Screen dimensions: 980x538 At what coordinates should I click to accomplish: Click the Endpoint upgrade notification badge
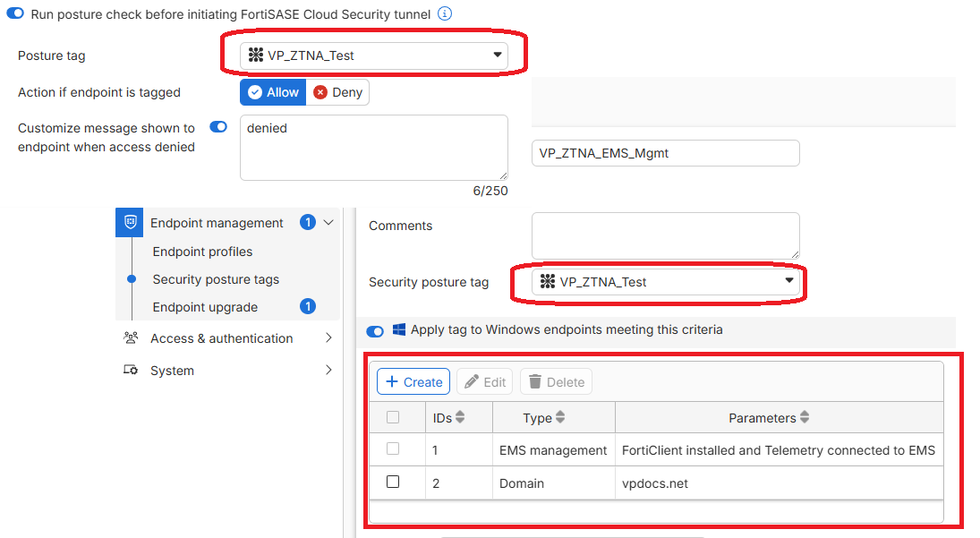308,306
